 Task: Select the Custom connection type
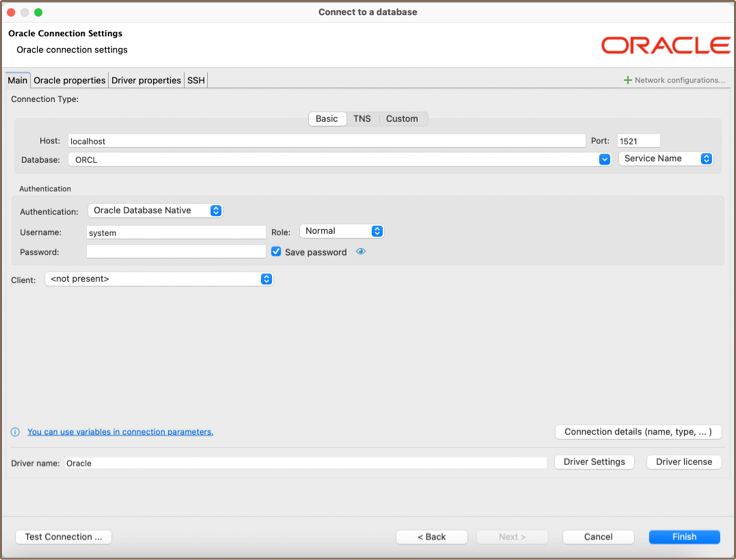pyautogui.click(x=402, y=119)
